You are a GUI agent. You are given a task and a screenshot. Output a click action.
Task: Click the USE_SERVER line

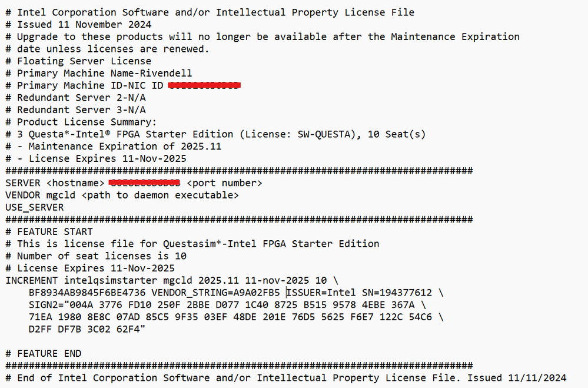34,207
